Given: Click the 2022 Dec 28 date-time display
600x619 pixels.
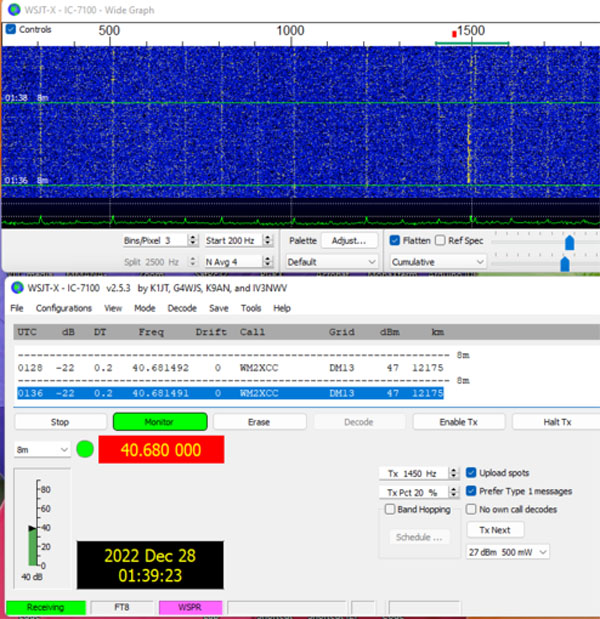Looking at the screenshot, I should 150,565.
